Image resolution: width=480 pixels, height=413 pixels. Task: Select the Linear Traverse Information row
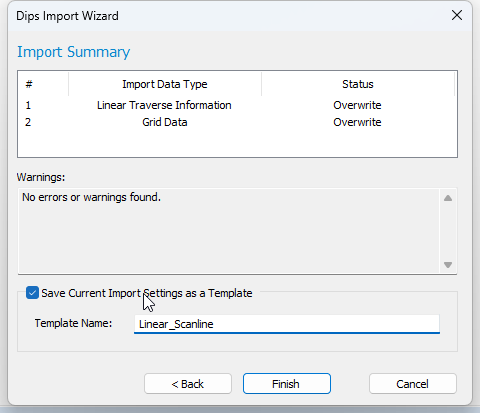[237, 105]
